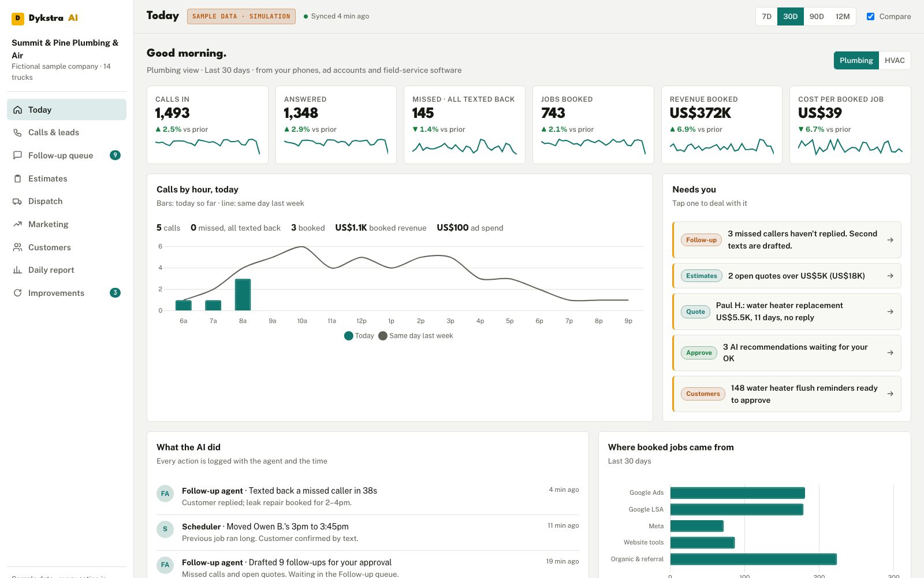Select the 12M time range
The image size is (924, 578).
(843, 16)
